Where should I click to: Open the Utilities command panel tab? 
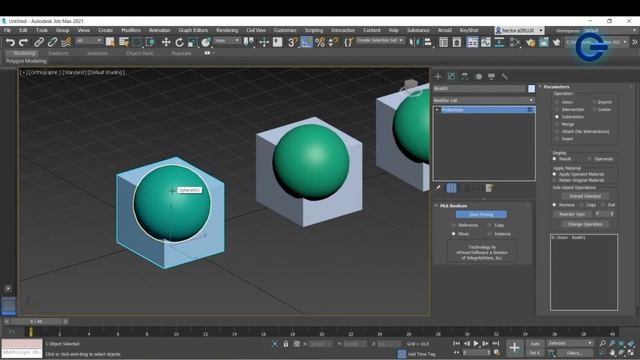505,76
